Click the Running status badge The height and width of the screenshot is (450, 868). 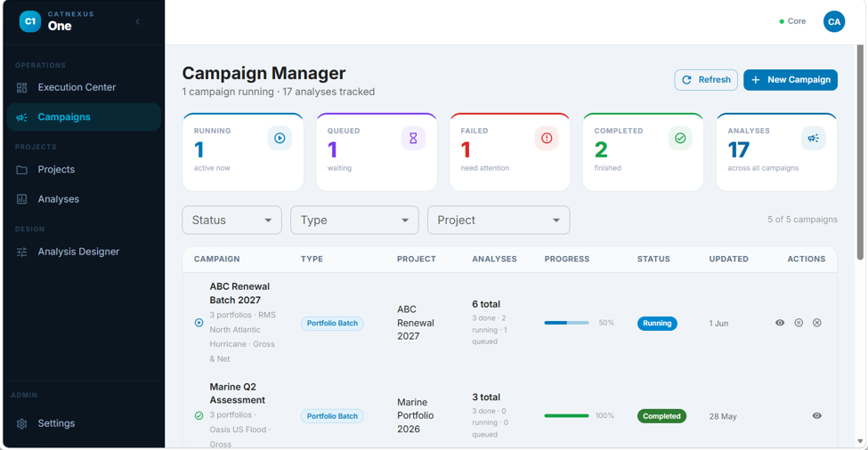(x=657, y=323)
